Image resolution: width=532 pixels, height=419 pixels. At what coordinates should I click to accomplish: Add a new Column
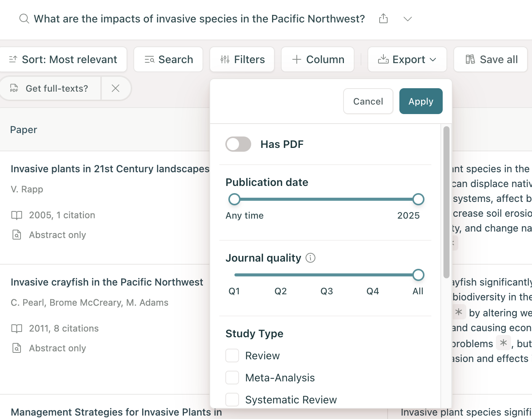pyautogui.click(x=318, y=60)
